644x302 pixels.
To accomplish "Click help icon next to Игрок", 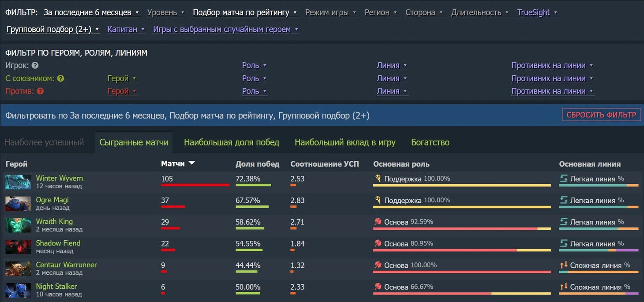I will (x=35, y=65).
